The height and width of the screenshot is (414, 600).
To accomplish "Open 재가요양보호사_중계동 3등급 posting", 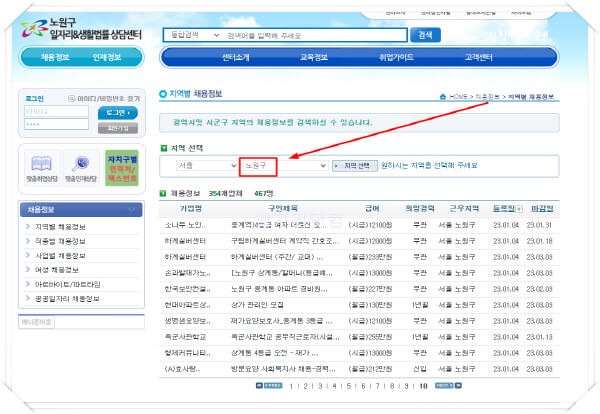I will (x=281, y=321).
